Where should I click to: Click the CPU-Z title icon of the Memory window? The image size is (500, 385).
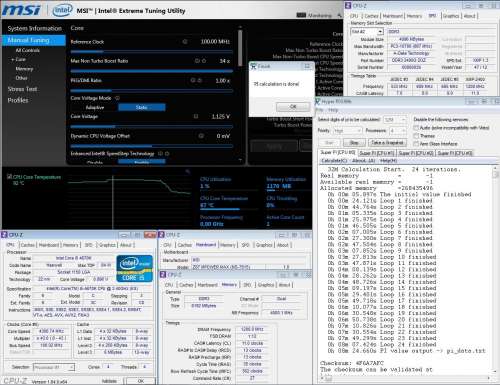(x=163, y=274)
